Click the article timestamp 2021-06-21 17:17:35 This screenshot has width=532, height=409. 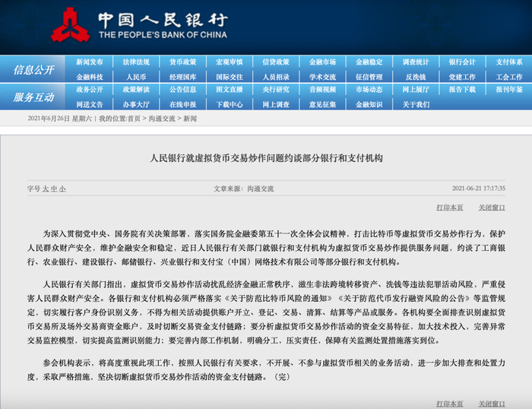click(x=478, y=189)
